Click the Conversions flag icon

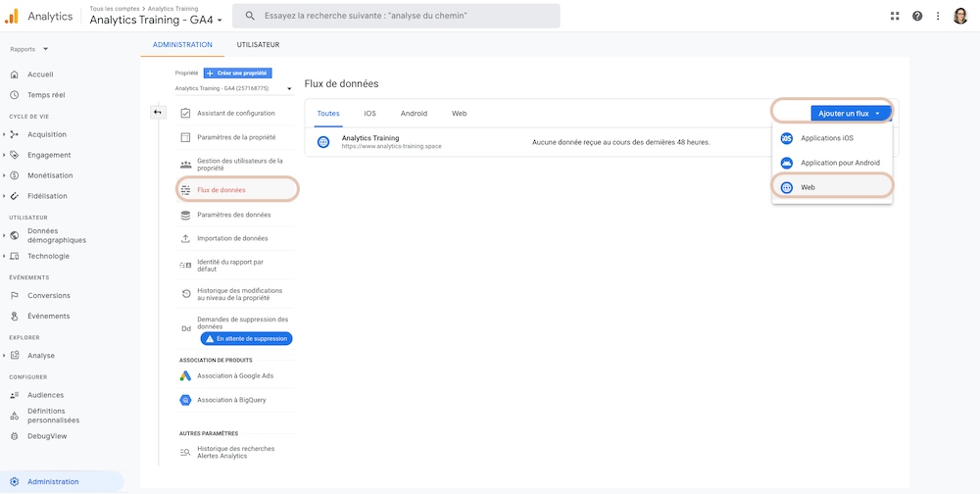pyautogui.click(x=15, y=296)
